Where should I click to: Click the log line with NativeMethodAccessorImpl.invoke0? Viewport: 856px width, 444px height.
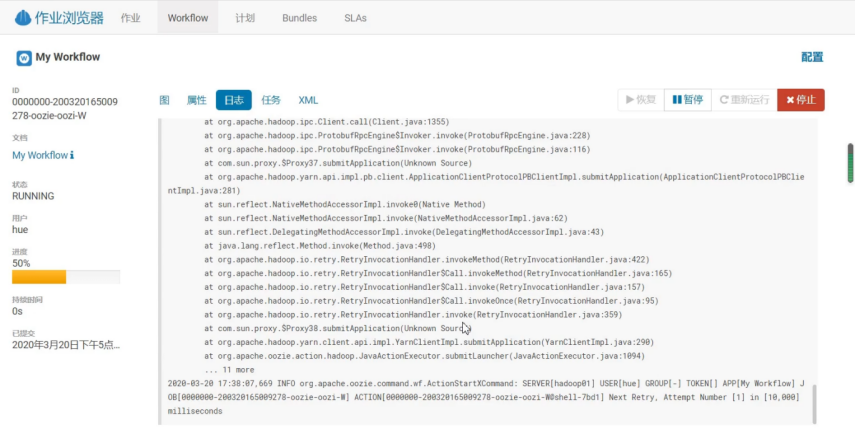click(345, 204)
